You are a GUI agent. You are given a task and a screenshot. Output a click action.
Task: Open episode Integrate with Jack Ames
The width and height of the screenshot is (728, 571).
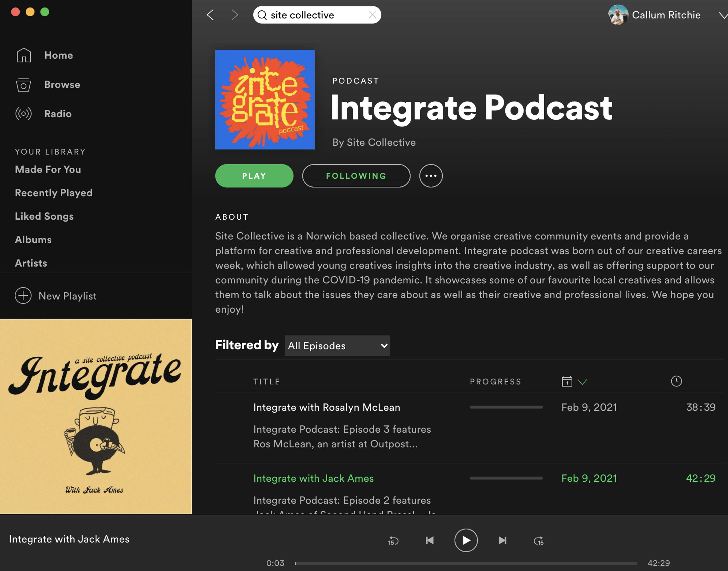coord(313,479)
